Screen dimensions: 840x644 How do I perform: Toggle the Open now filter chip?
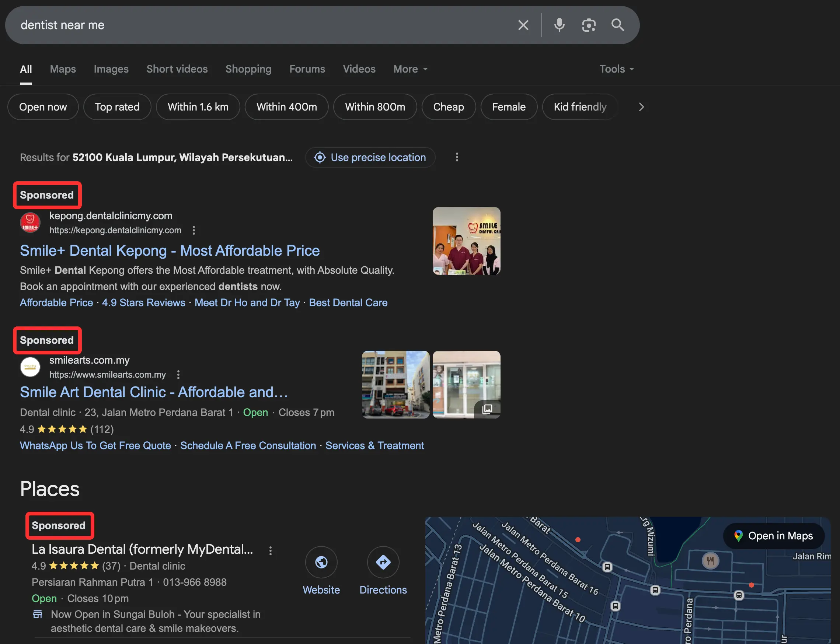click(x=43, y=107)
